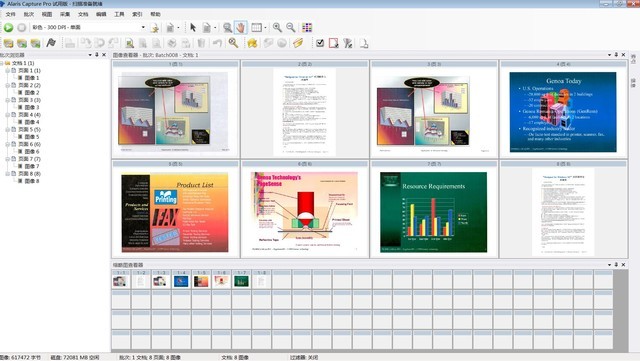Open the 文件 menu
The height and width of the screenshot is (361, 640).
point(10,14)
